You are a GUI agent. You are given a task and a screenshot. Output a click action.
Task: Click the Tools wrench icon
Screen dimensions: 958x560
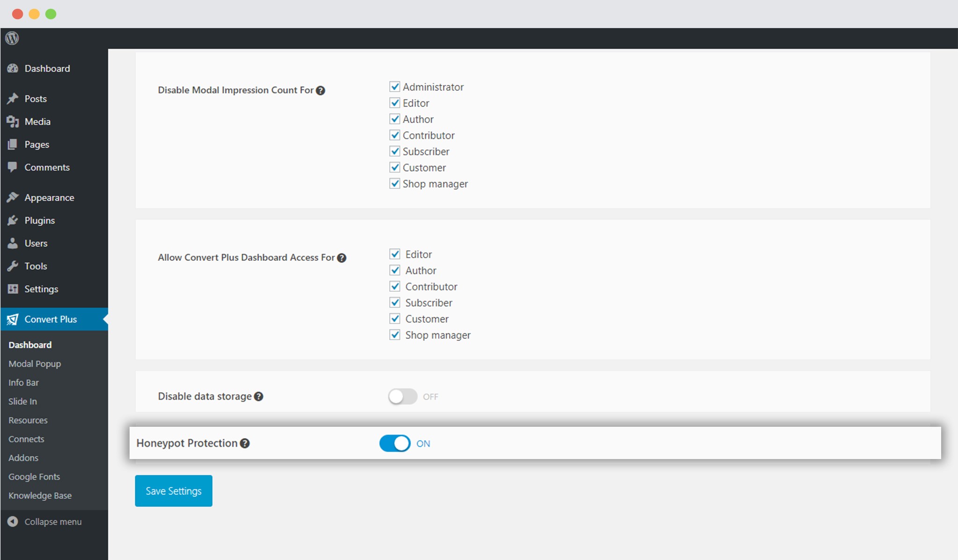click(13, 266)
